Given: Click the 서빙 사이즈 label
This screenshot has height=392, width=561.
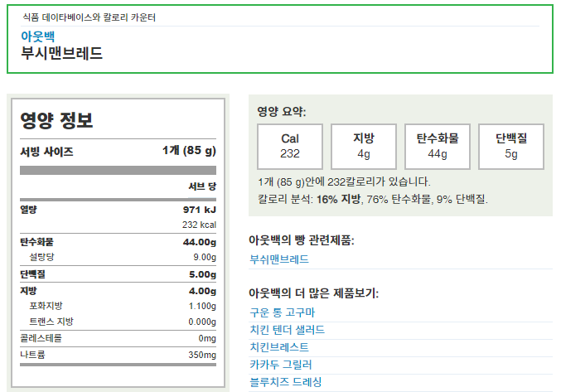Looking at the screenshot, I should [x=46, y=152].
